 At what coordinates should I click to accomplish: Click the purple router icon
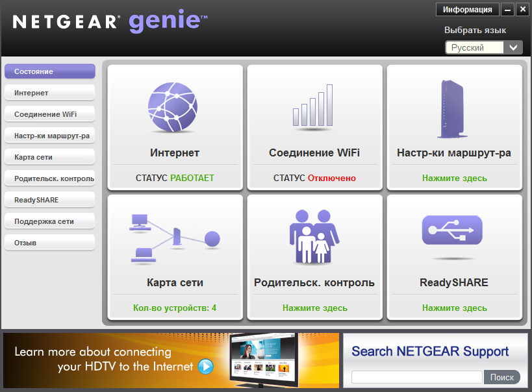click(x=451, y=109)
